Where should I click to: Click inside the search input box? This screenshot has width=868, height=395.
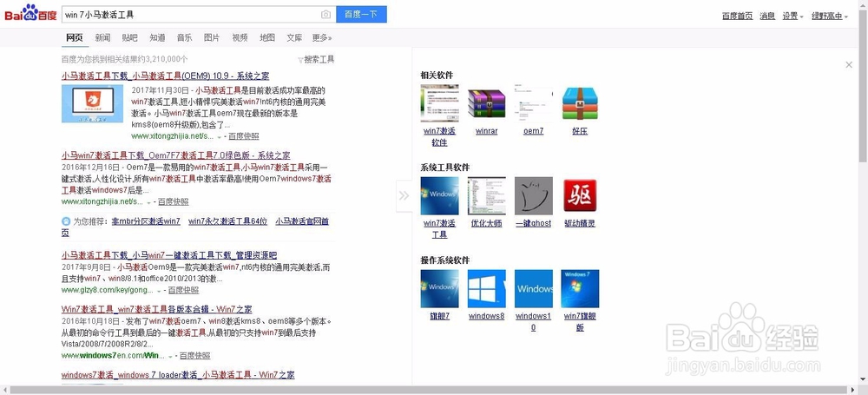tap(191, 15)
